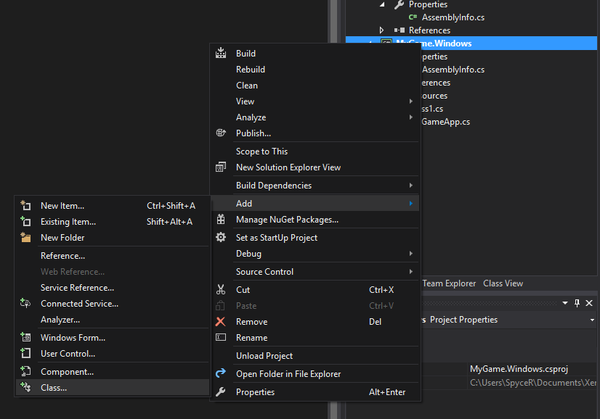Click the Cut scissors icon

(221, 290)
